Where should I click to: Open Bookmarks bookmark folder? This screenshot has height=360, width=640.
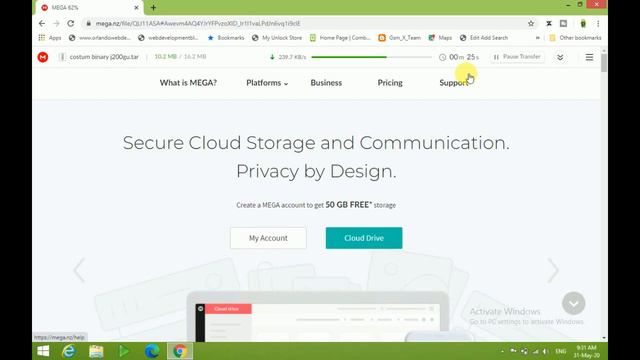click(226, 38)
